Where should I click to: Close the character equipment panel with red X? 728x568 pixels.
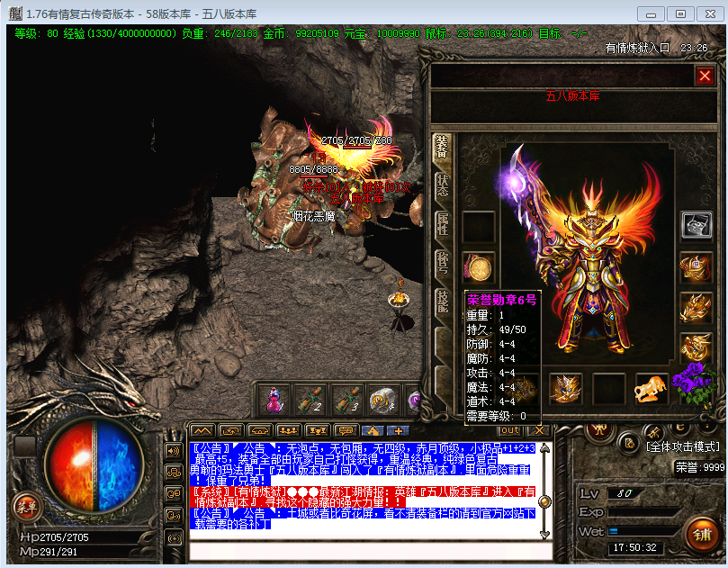pyautogui.click(x=705, y=76)
